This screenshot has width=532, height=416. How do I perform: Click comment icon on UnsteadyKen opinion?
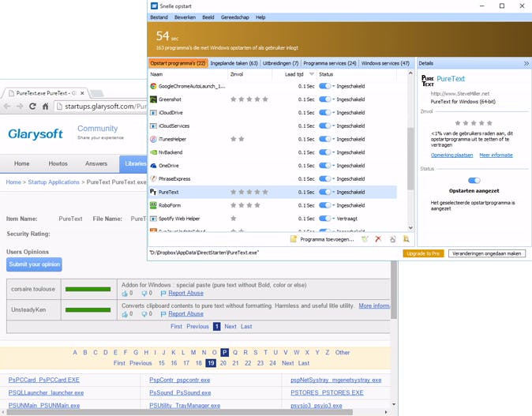click(144, 314)
